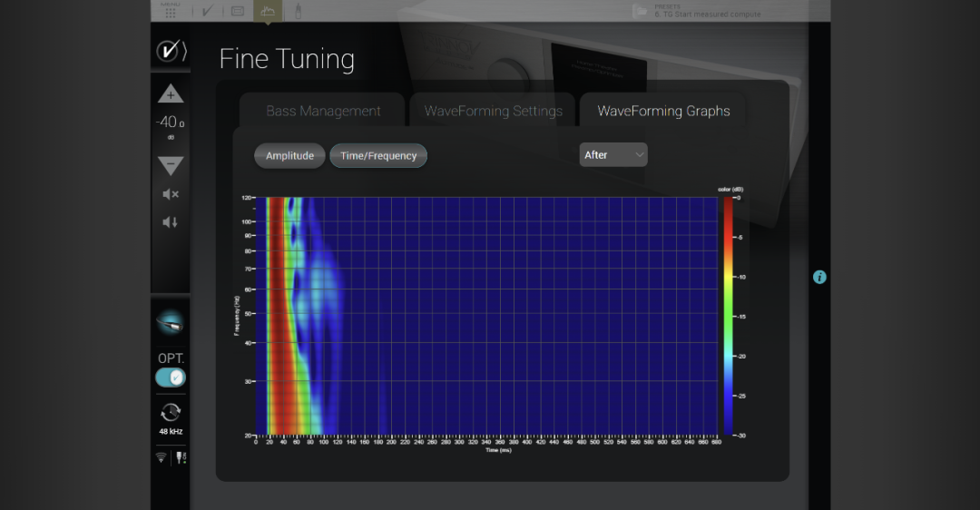
Task: Click the 48 kHz sync clock icon
Action: coord(171,413)
